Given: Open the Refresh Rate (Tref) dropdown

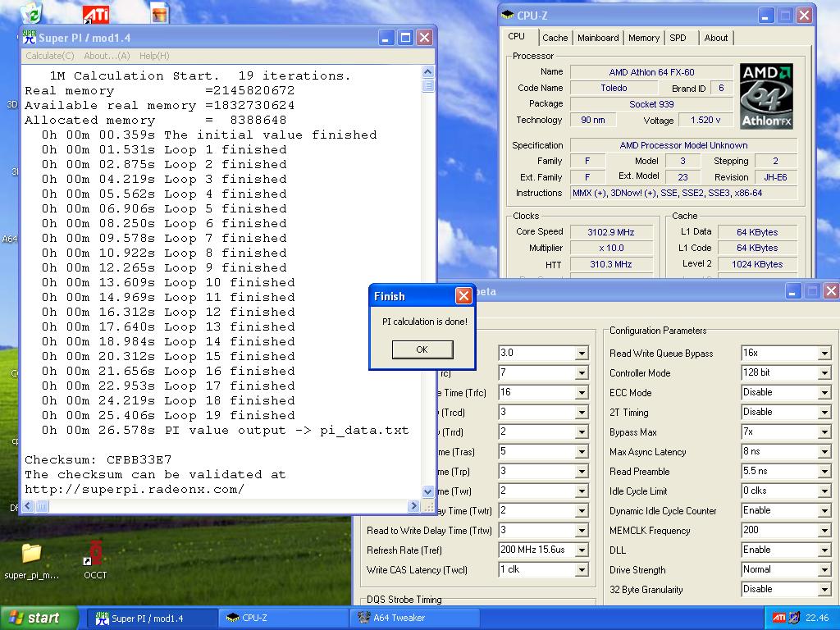Looking at the screenshot, I should coord(582,550).
